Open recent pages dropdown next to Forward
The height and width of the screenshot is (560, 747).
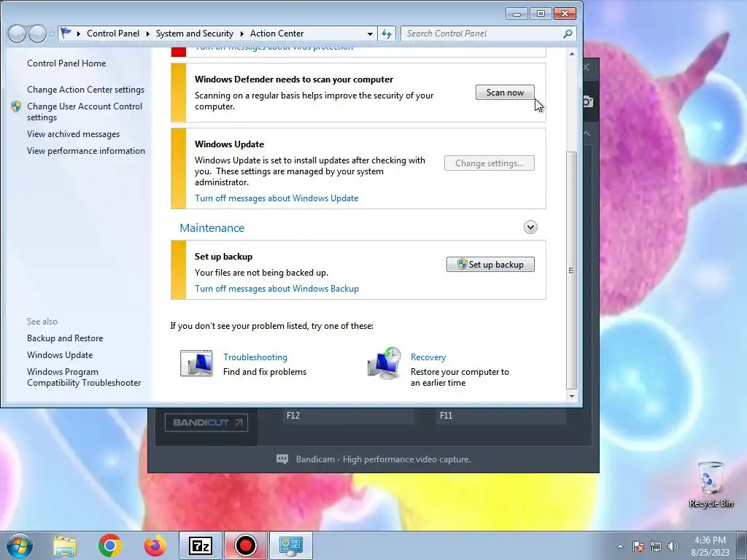point(52,34)
